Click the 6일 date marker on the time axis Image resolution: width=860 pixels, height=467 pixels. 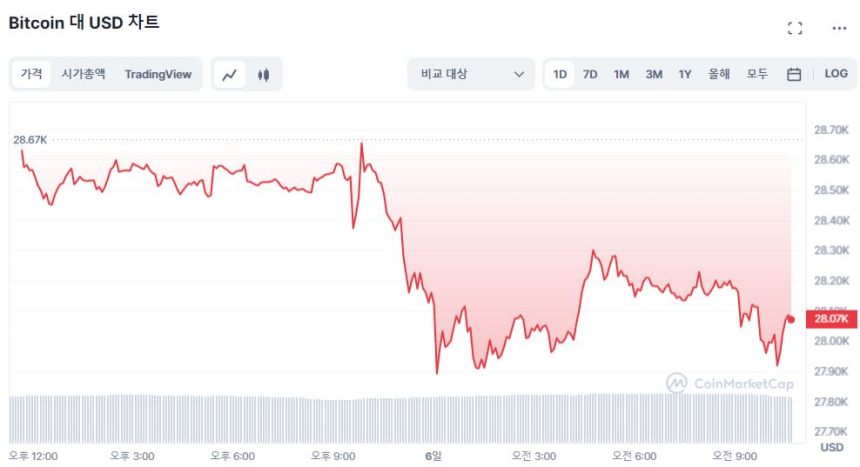[x=433, y=456]
